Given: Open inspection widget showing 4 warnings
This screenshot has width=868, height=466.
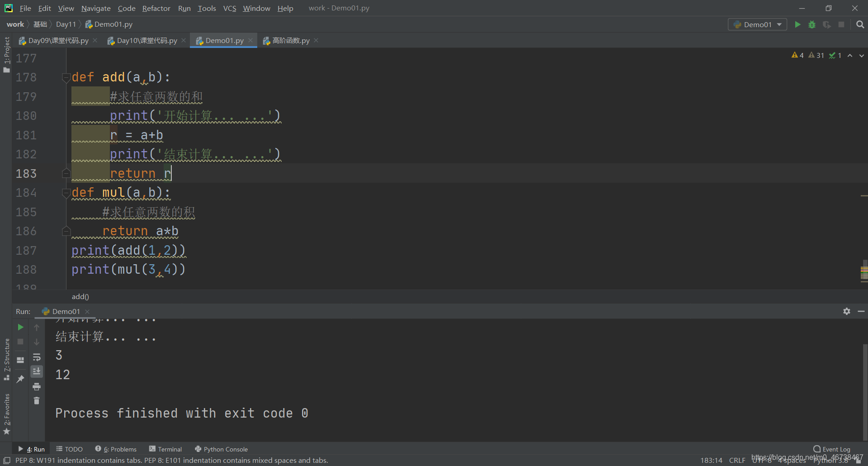Looking at the screenshot, I should (797, 55).
